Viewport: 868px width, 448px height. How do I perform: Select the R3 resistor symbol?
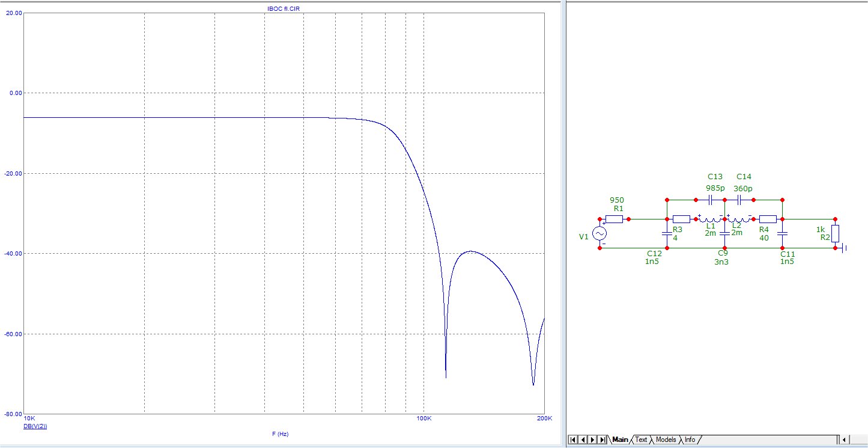[x=681, y=219]
